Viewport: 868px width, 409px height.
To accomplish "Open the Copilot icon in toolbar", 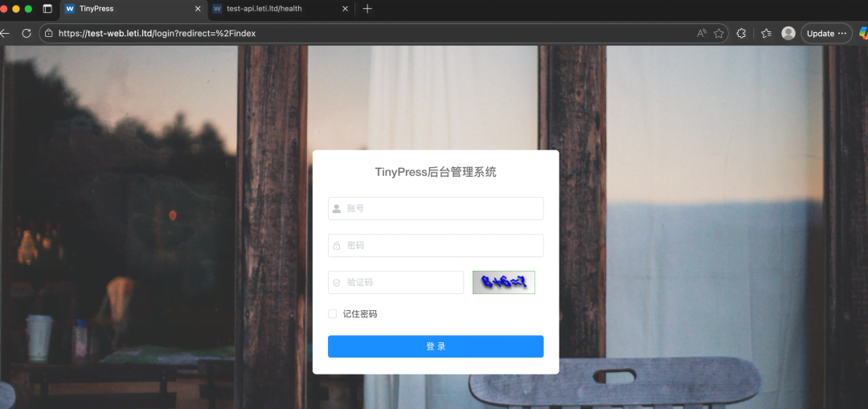I will 863,34.
